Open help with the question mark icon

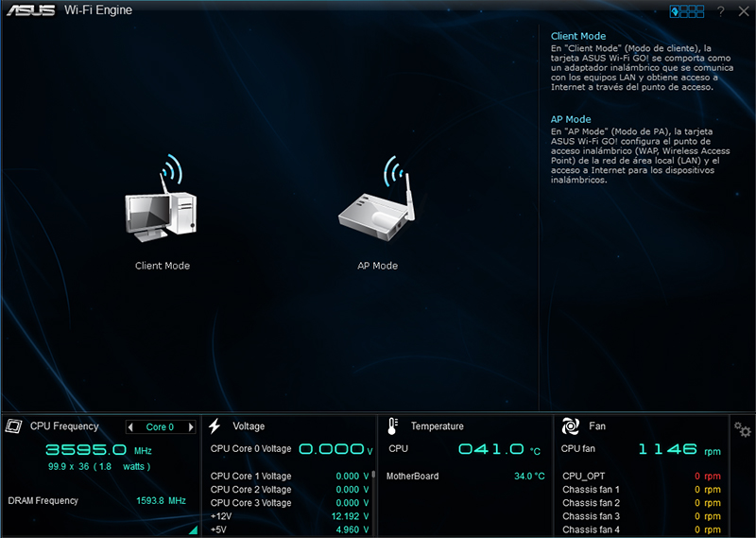tap(720, 11)
